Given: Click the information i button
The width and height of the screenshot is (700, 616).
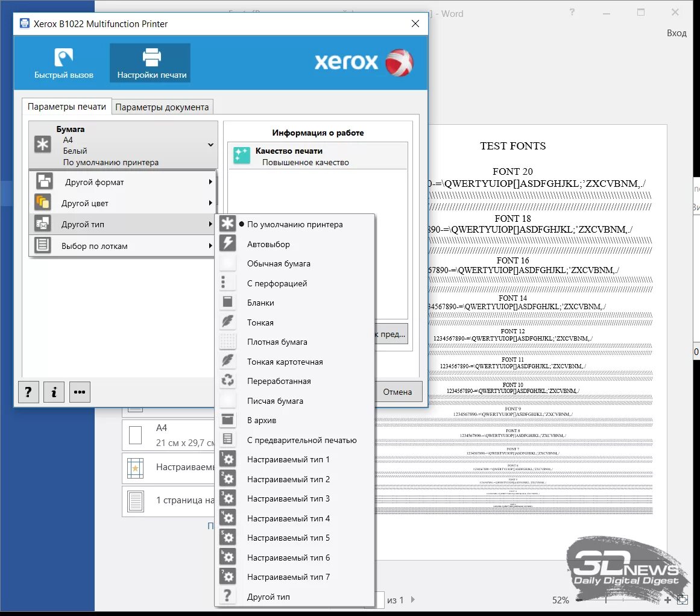Looking at the screenshot, I should coord(54,392).
